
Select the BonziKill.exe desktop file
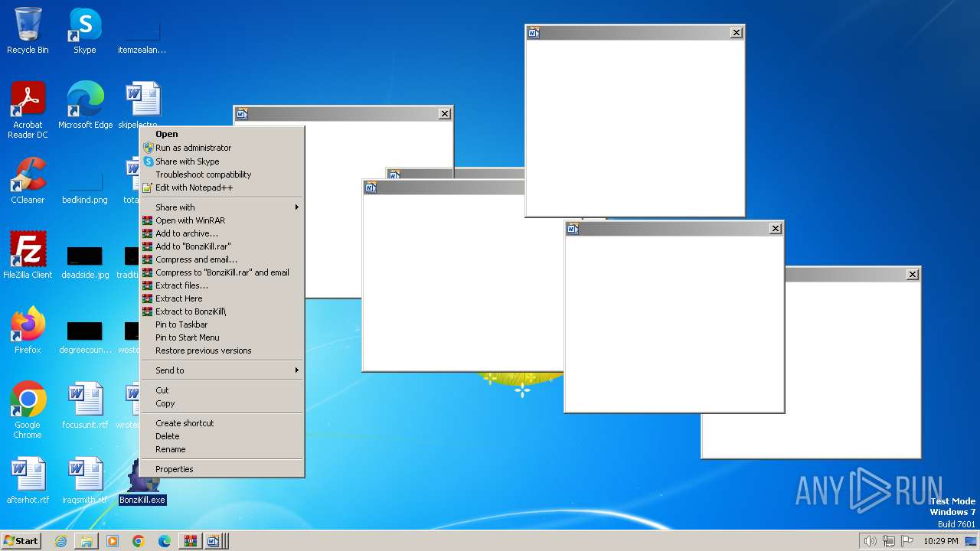142,482
